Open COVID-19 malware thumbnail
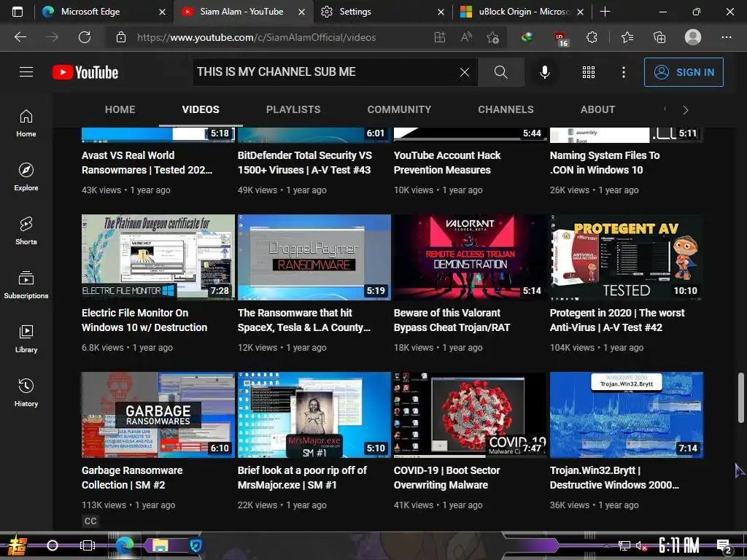This screenshot has height=560, width=747. (x=471, y=415)
